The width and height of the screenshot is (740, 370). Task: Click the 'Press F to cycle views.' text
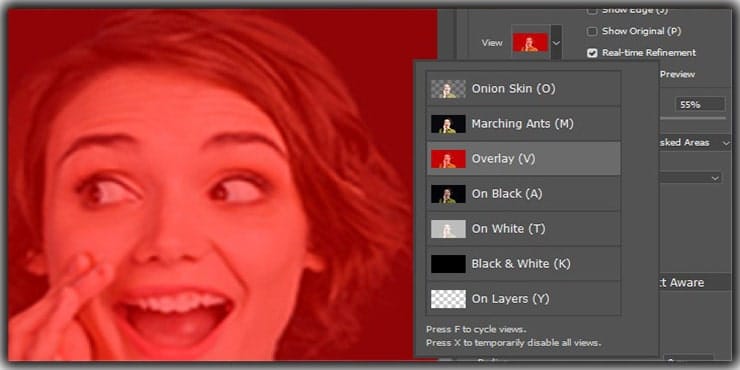pyautogui.click(x=476, y=329)
